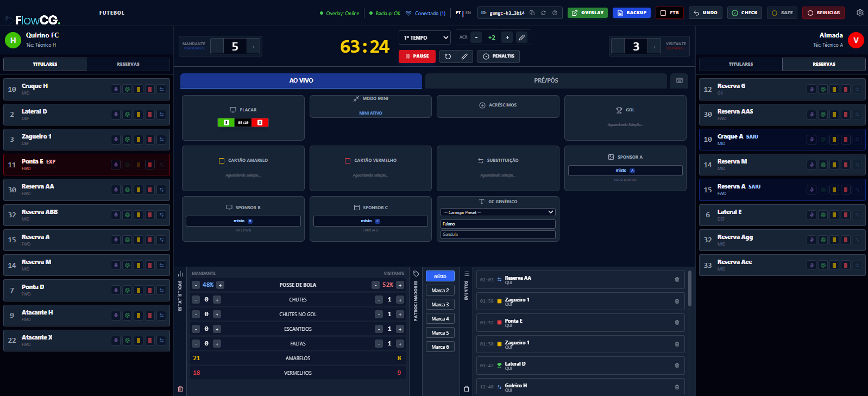Click the red card icon for Ponta E
868x396 pixels.
[150, 165]
